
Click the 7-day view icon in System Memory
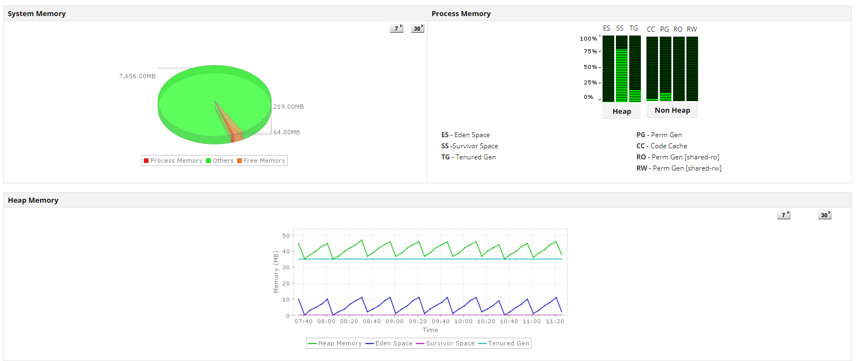click(396, 28)
